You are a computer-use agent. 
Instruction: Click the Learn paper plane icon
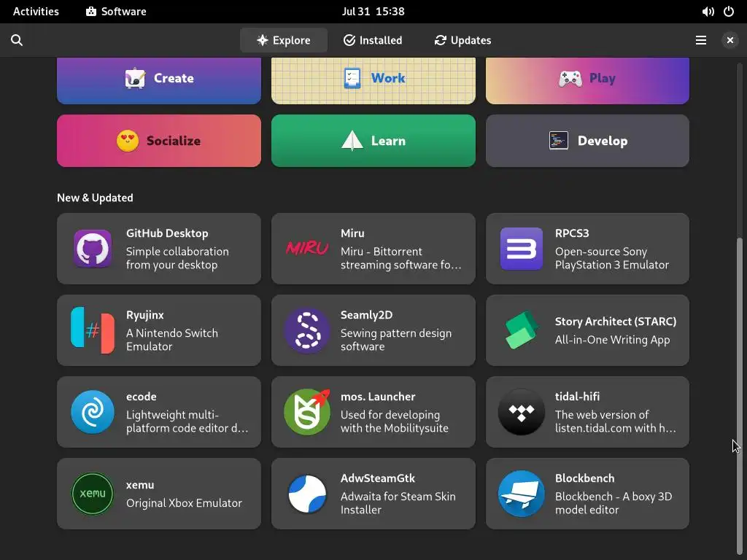coord(352,141)
